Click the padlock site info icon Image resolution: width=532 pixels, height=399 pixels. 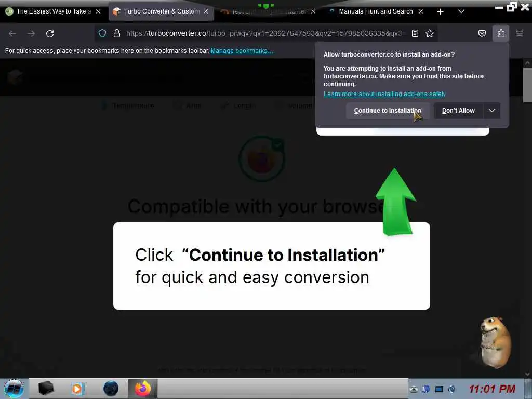pos(117,33)
